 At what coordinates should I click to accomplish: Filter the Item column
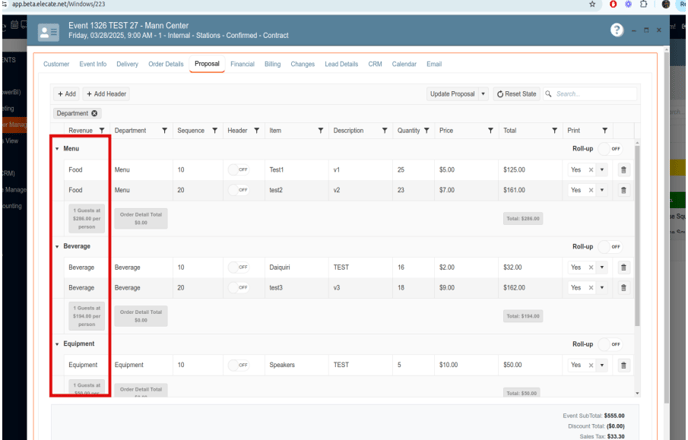321,131
